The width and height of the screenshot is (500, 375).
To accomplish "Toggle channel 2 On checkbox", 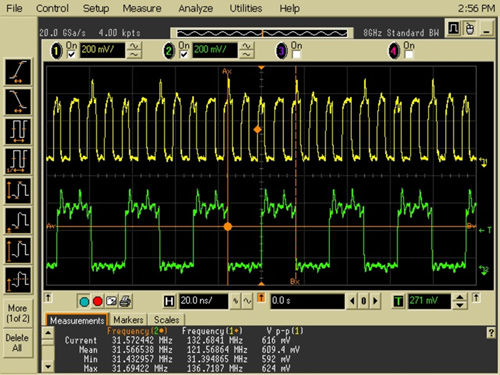I will (184, 54).
